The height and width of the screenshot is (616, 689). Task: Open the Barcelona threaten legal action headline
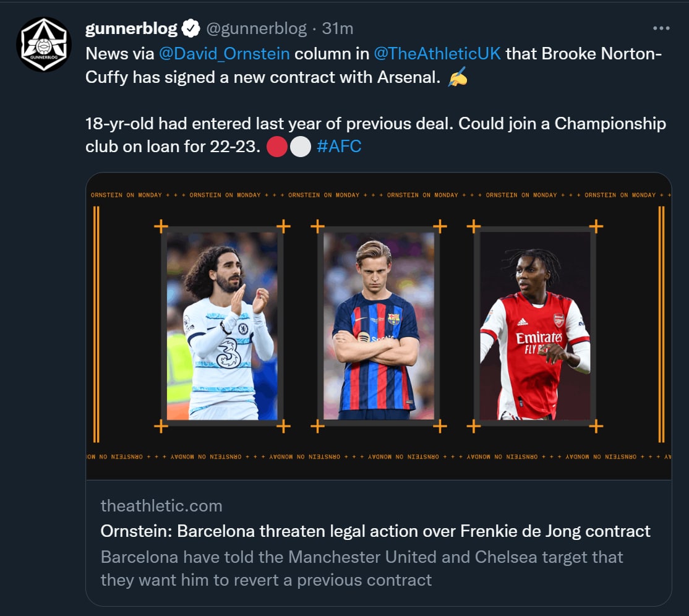pyautogui.click(x=375, y=531)
